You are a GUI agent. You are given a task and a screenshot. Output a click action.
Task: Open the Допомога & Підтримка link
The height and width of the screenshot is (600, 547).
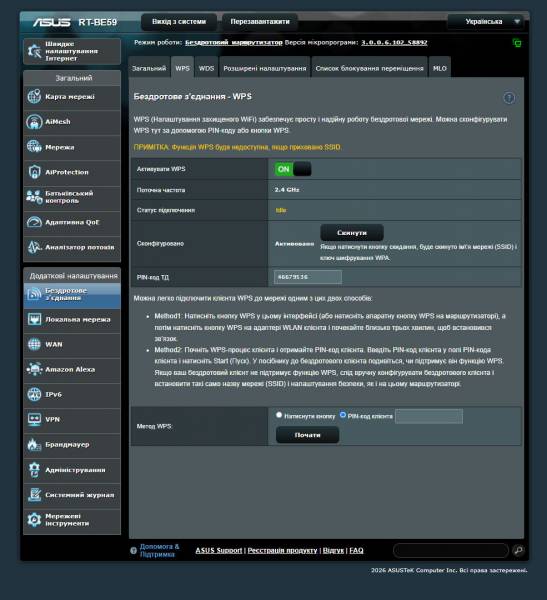click(x=159, y=550)
